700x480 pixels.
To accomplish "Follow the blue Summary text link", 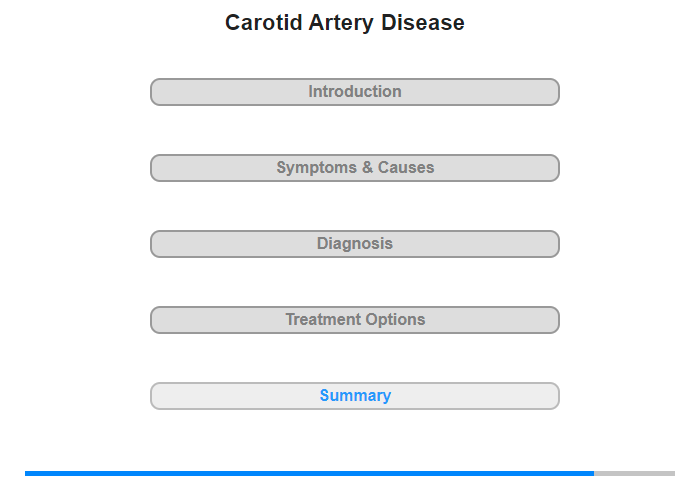I will 355,396.
